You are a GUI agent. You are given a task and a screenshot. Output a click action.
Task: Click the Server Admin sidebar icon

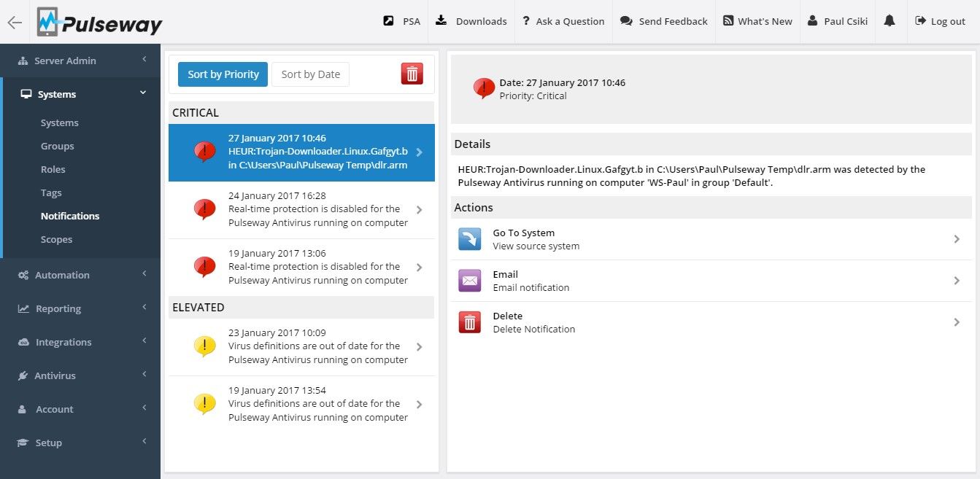pos(23,61)
